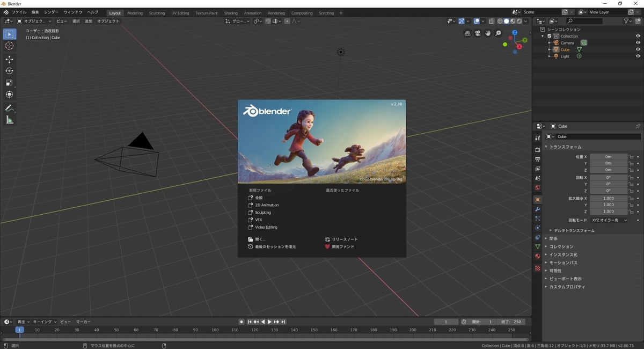Select the Scale tool
The width and height of the screenshot is (644, 349).
point(9,83)
